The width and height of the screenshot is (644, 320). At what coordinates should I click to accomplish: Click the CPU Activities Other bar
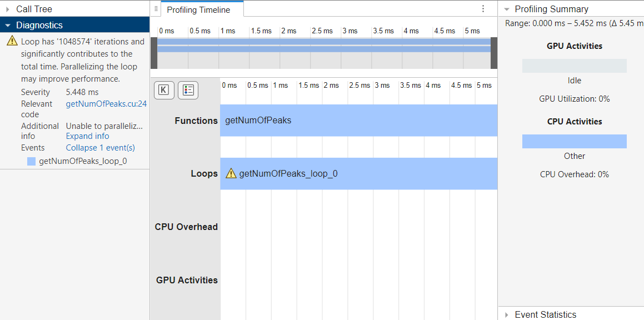pyautogui.click(x=574, y=141)
